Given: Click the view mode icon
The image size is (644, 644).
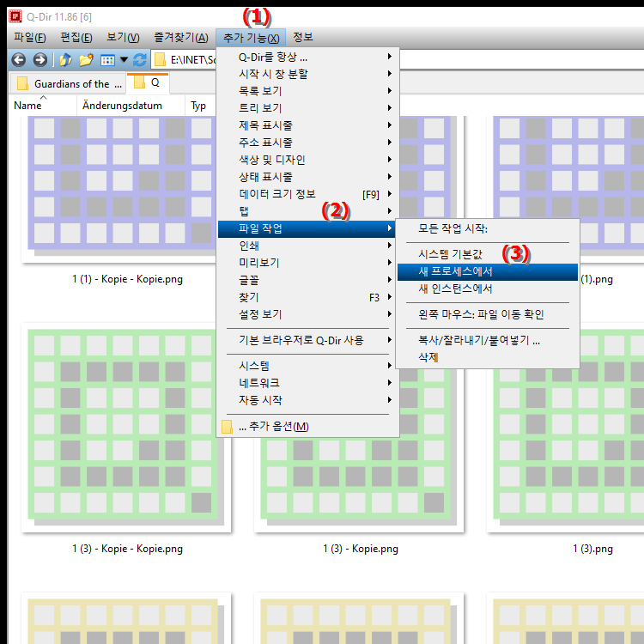Looking at the screenshot, I should coord(107,60).
